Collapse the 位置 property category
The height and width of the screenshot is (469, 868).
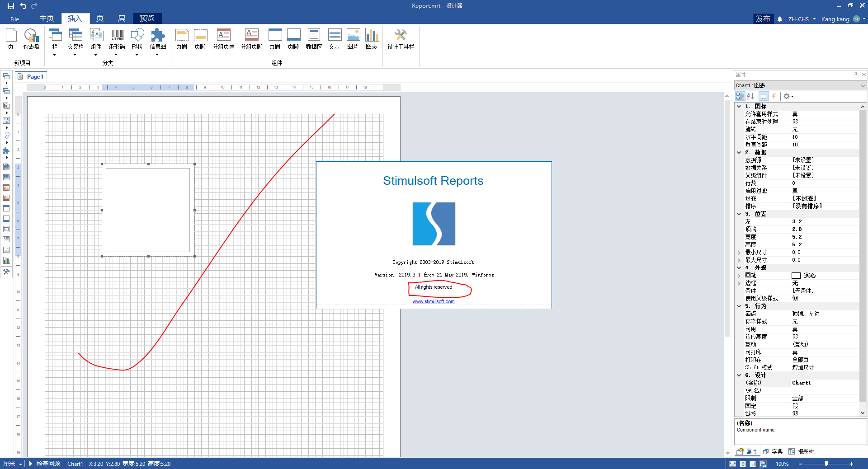click(x=739, y=214)
